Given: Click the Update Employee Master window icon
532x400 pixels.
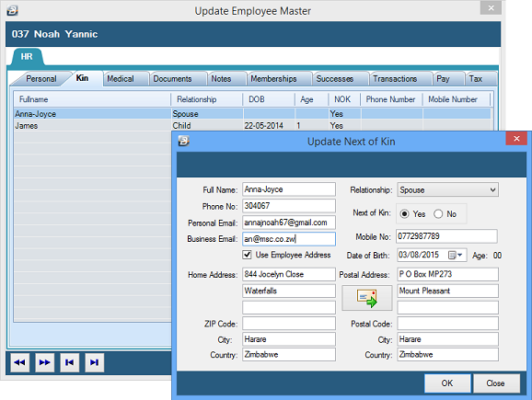Looking at the screenshot, I should (x=13, y=11).
